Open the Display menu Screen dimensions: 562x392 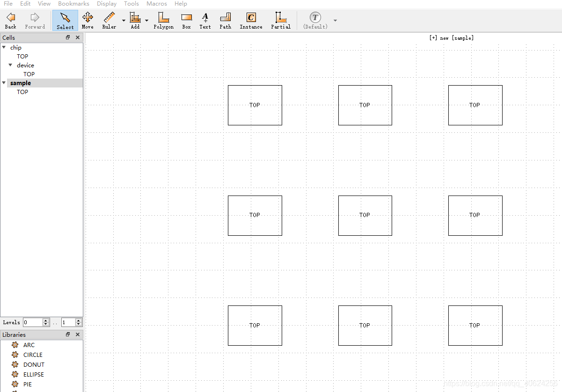[107, 4]
